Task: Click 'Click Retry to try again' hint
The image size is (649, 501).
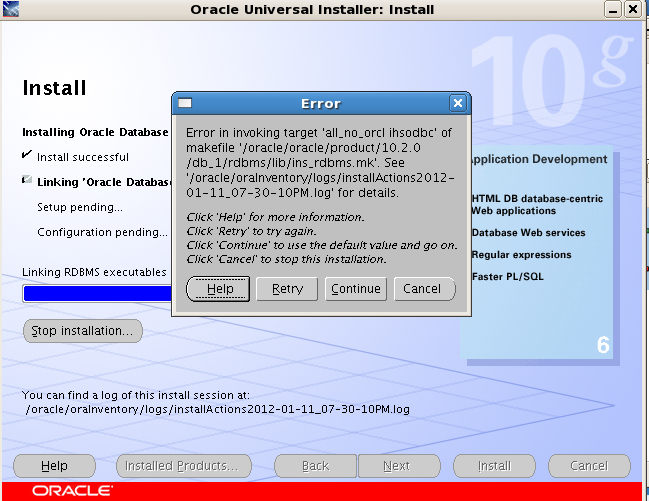Action: point(252,231)
